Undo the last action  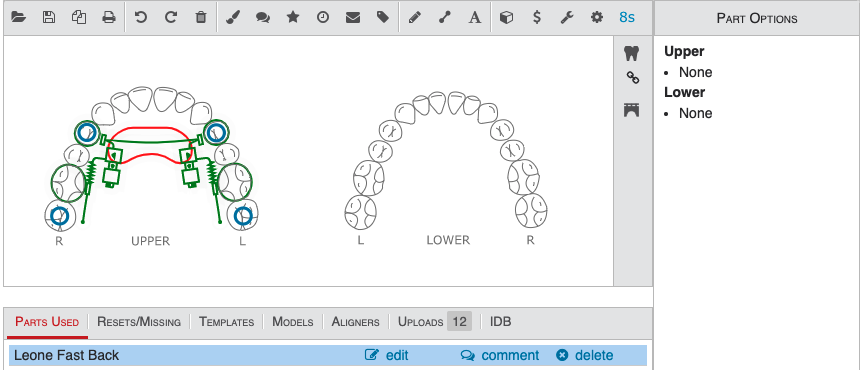(141, 18)
